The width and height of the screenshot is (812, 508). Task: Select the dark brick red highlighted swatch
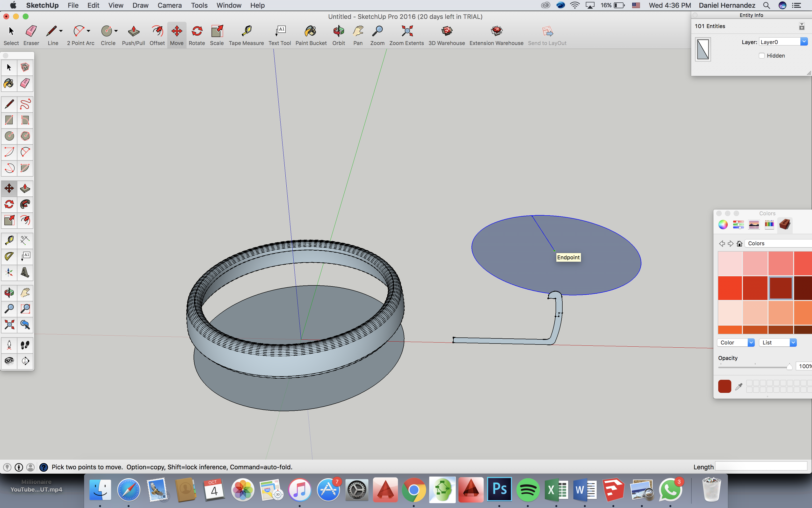pyautogui.click(x=780, y=288)
